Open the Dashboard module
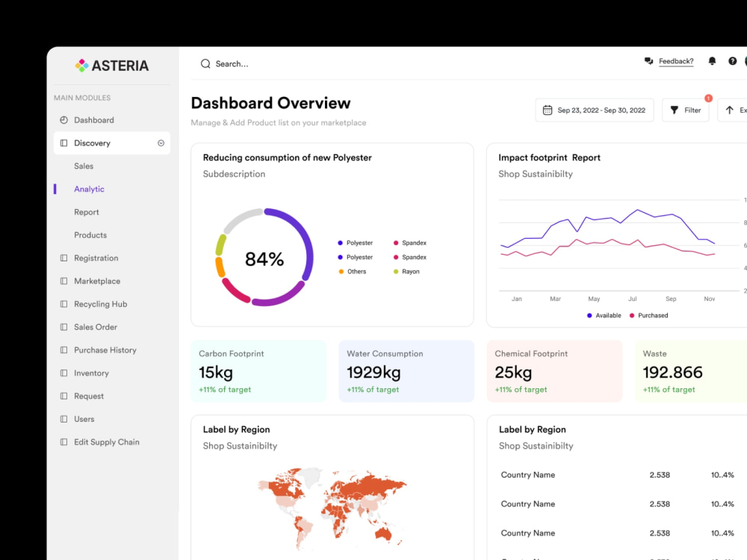The width and height of the screenshot is (747, 560). (x=94, y=120)
